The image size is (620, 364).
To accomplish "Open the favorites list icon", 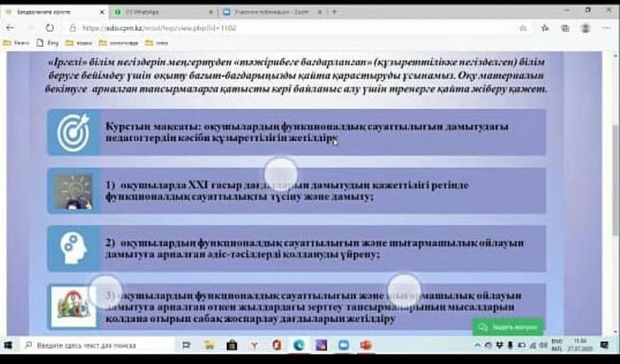I will click(545, 28).
